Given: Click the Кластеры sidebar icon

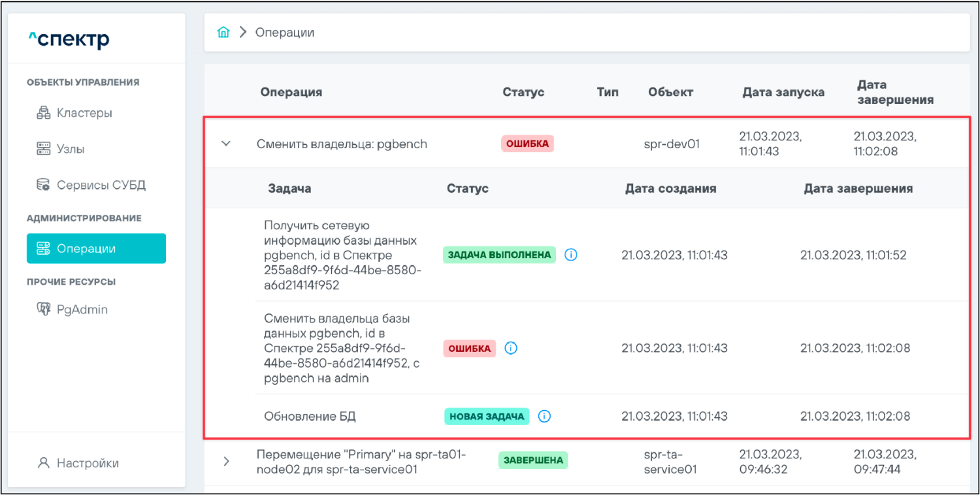Looking at the screenshot, I should 43,113.
